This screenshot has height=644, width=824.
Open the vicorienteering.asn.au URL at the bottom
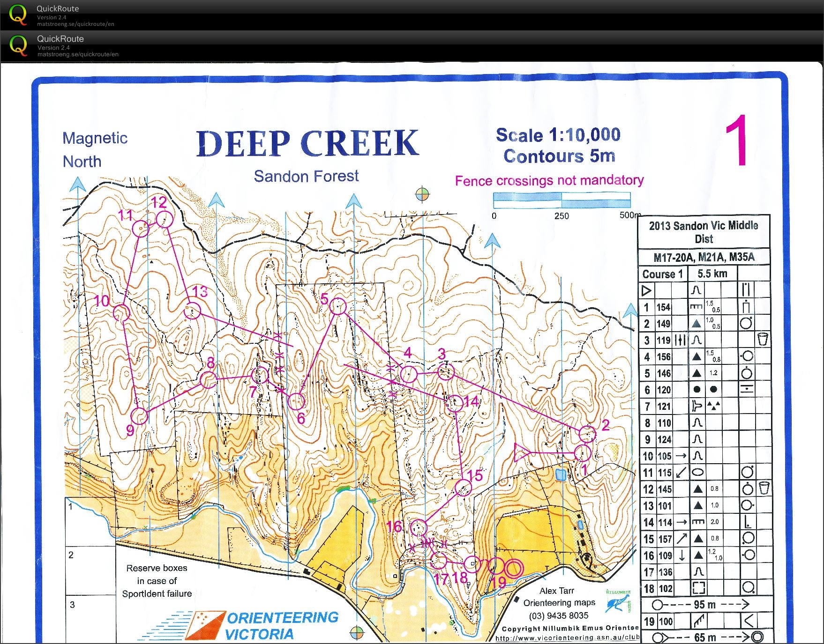(x=567, y=637)
